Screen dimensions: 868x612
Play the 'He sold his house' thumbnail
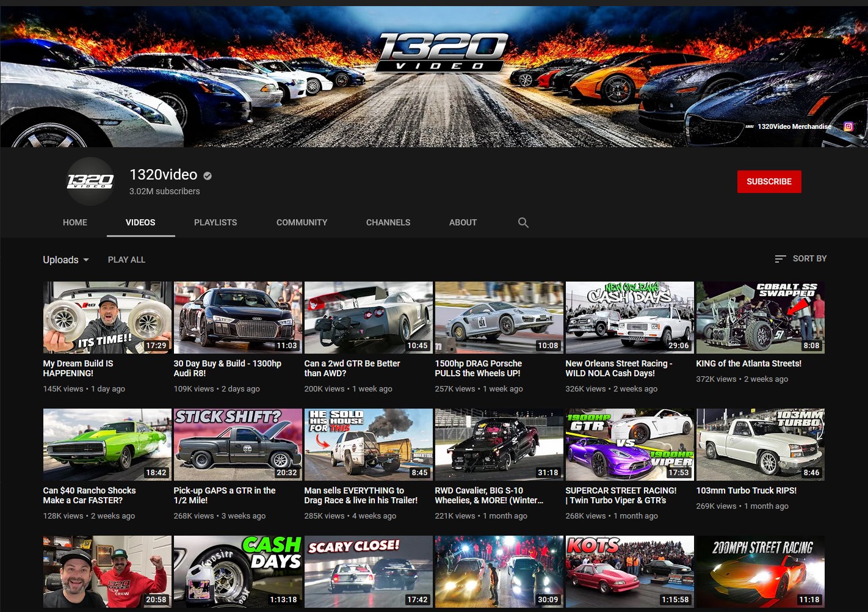tap(369, 445)
